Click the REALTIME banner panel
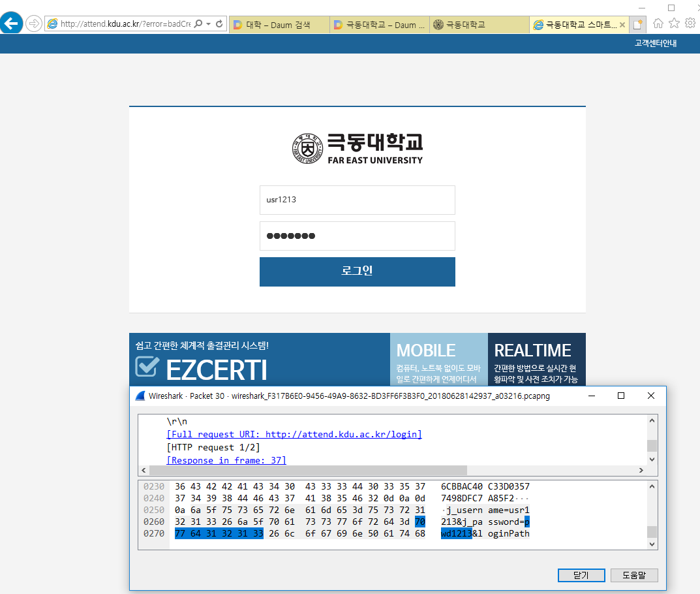The image size is (700, 594). coord(537,359)
